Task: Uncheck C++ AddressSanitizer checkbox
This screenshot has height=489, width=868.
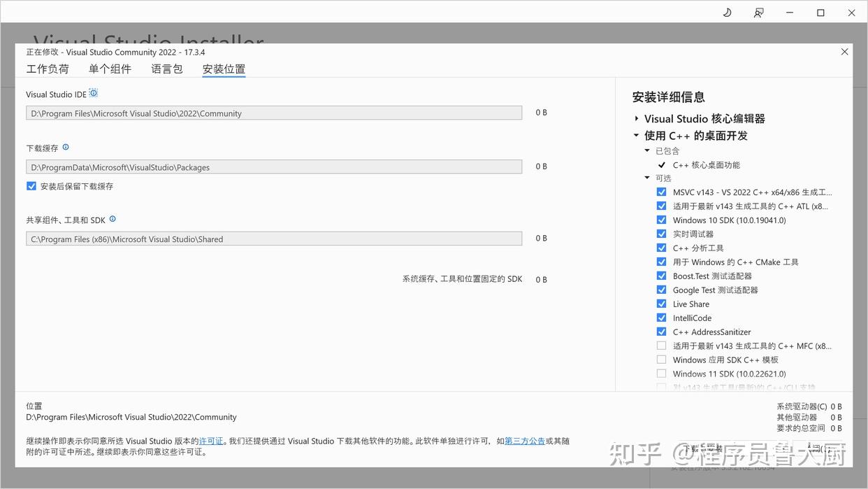Action: pos(661,332)
